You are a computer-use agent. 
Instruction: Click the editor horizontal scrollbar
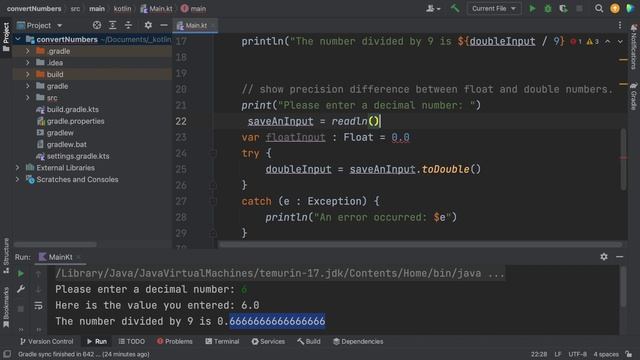[x=420, y=244]
